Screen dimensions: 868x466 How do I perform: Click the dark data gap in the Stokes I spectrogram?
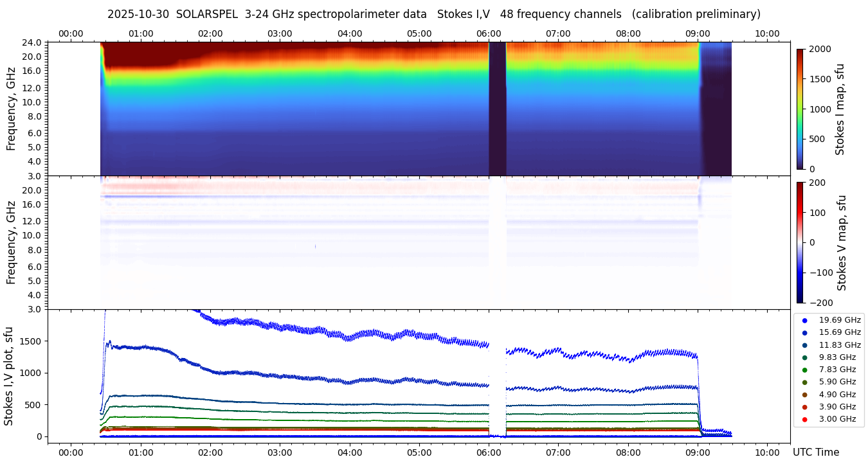tap(497, 109)
